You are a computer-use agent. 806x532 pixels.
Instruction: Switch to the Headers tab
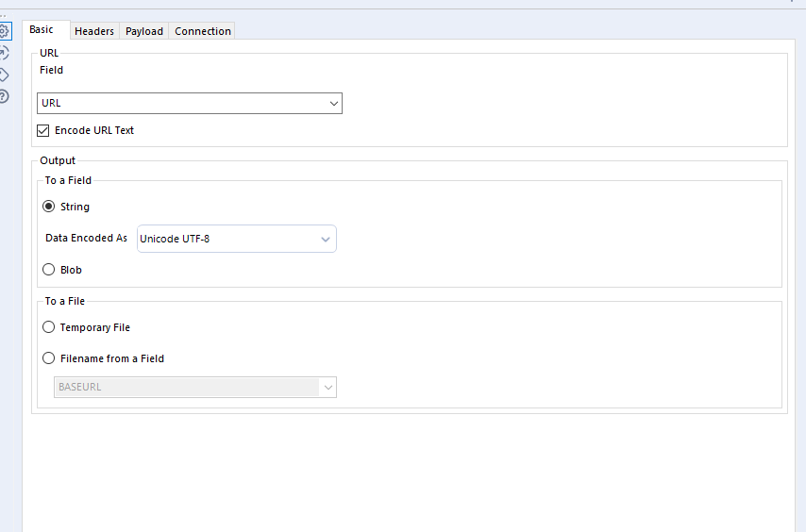point(94,31)
